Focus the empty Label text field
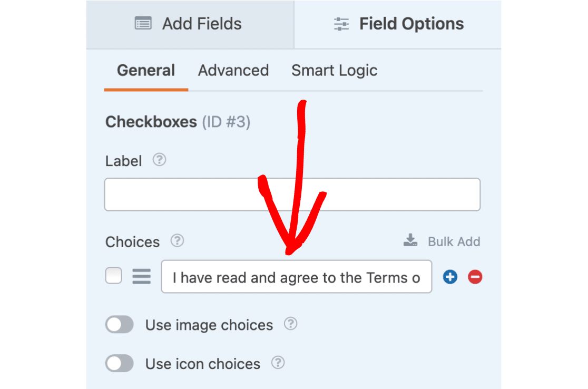Image resolution: width=588 pixels, height=389 pixels. (292, 194)
